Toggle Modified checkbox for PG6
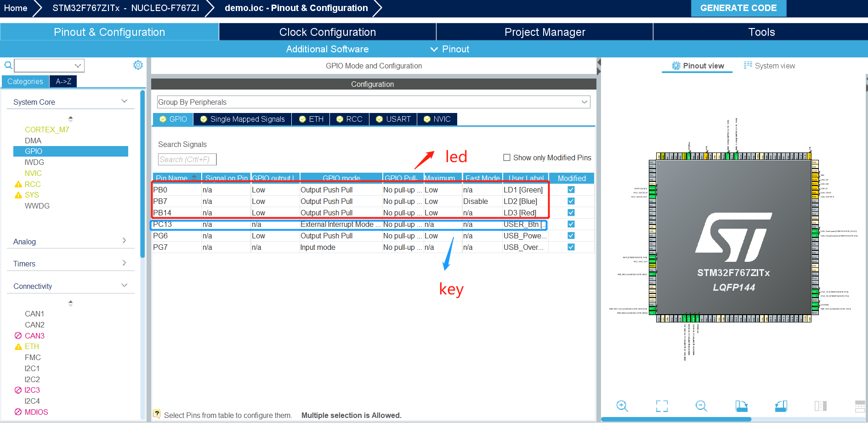Image resolution: width=868 pixels, height=423 pixels. coord(571,236)
